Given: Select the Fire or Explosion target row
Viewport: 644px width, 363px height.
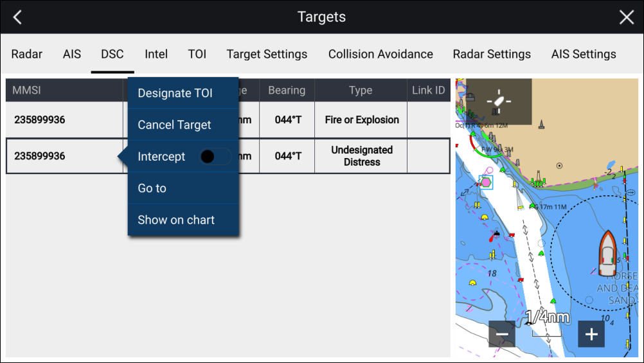Looking at the screenshot, I should pos(64,120).
